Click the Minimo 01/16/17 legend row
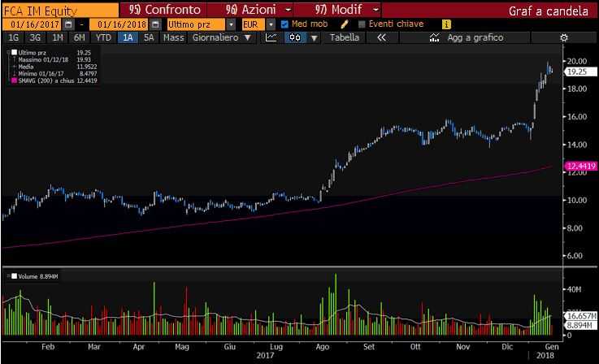Image resolution: width=599 pixels, height=364 pixels. [54, 73]
